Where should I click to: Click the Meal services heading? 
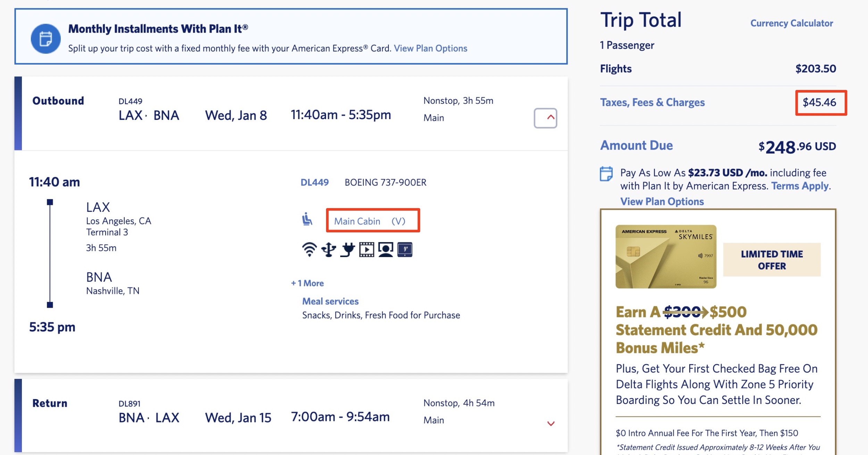tap(331, 301)
